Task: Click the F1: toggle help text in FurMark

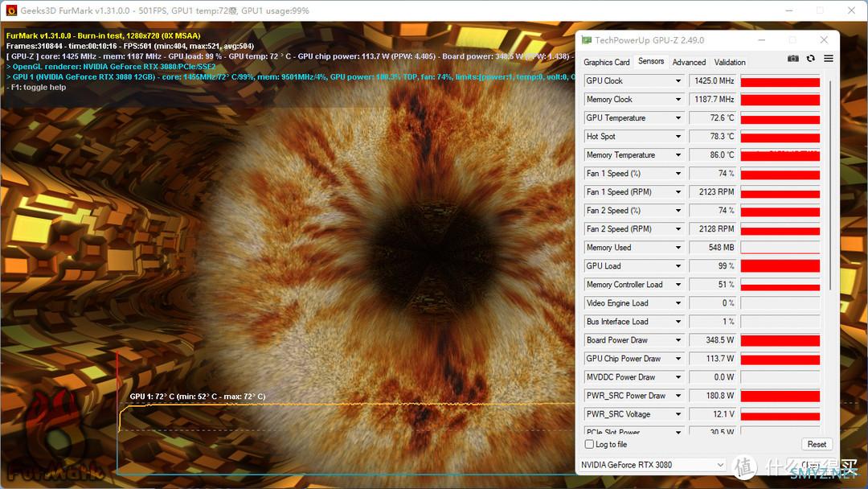Action: point(36,88)
